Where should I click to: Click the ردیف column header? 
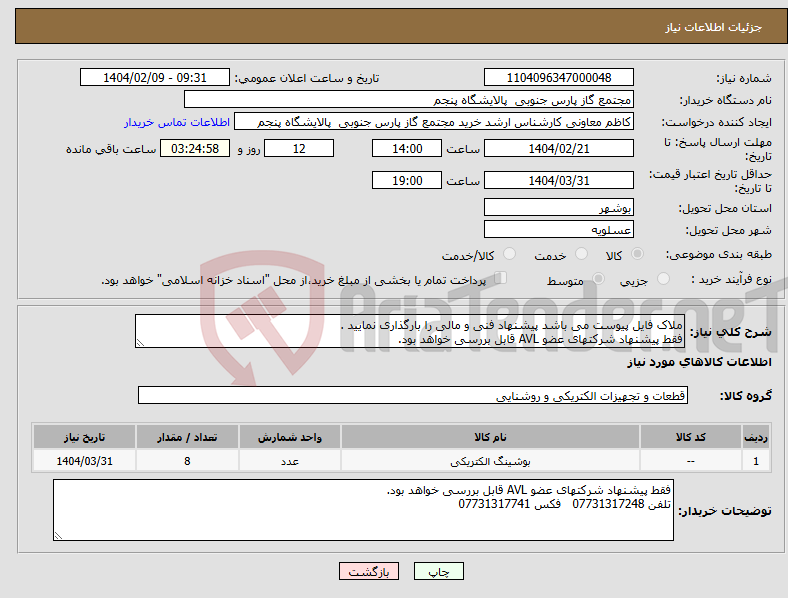(x=756, y=437)
